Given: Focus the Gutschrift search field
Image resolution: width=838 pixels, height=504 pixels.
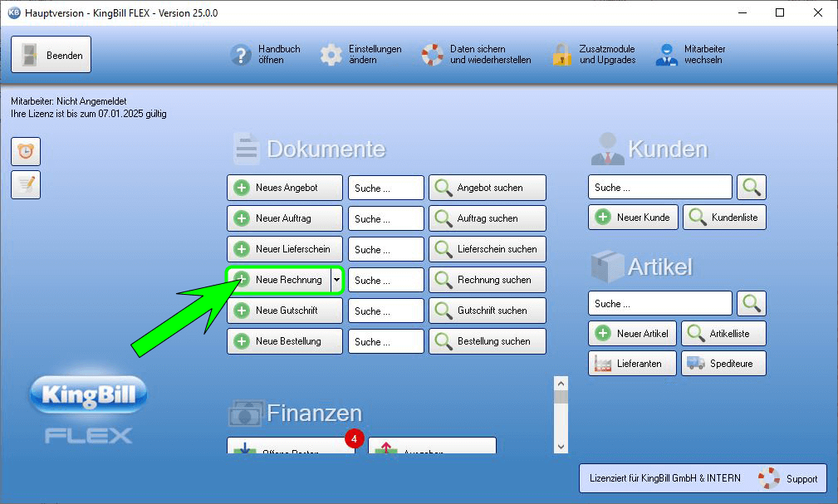Looking at the screenshot, I should 386,311.
